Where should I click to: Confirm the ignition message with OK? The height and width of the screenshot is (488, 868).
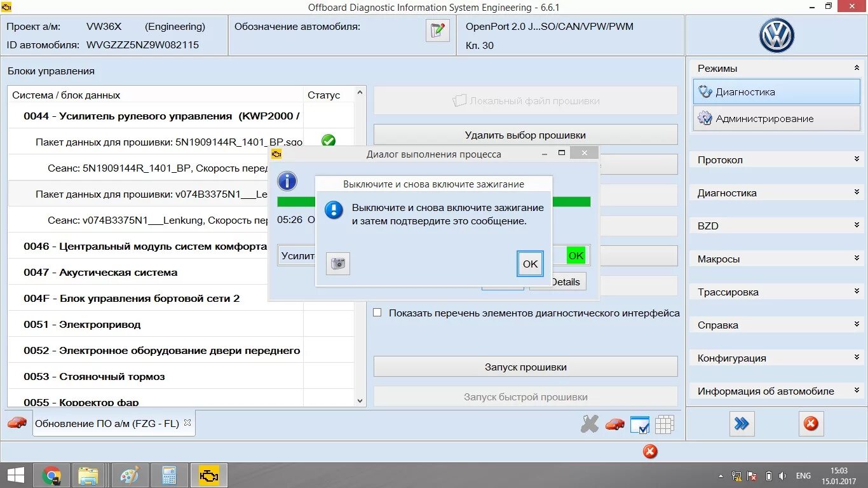pyautogui.click(x=530, y=264)
